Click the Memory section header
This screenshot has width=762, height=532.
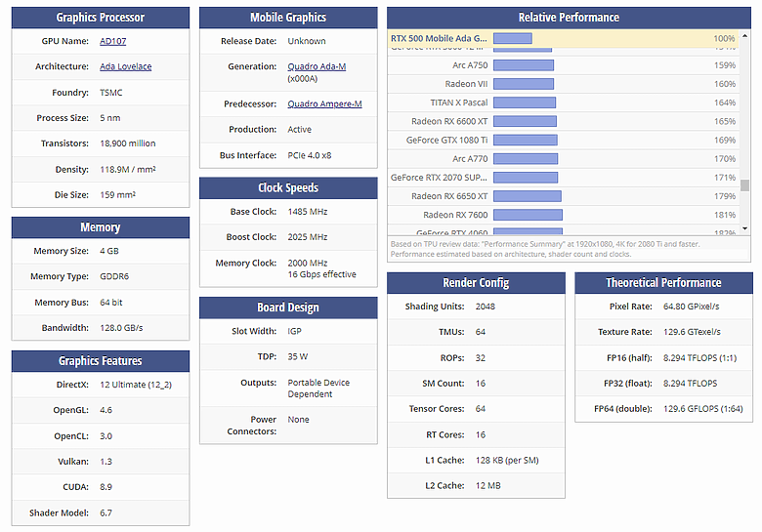click(101, 227)
